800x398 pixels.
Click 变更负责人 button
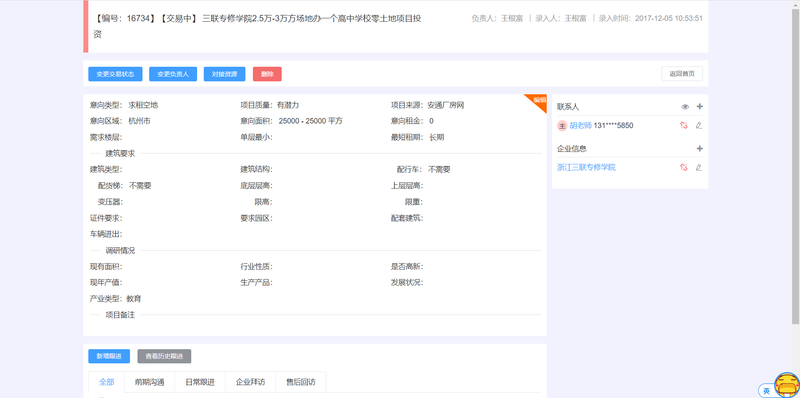173,74
